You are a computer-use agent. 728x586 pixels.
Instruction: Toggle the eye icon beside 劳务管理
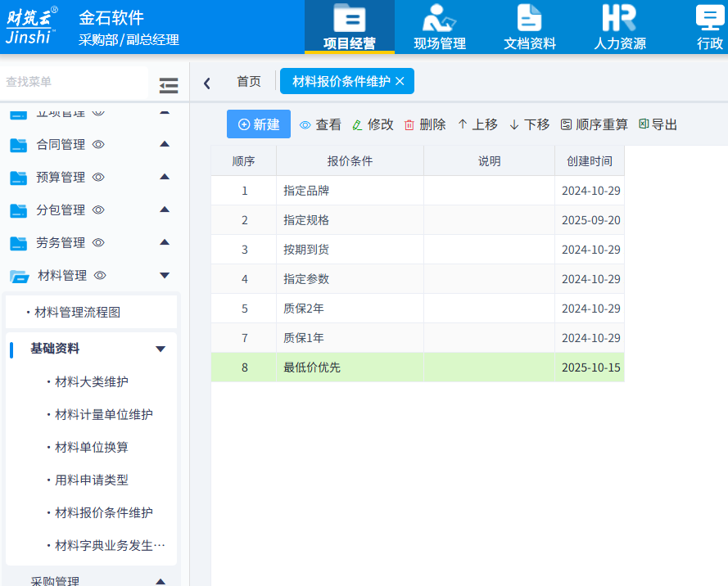98,242
